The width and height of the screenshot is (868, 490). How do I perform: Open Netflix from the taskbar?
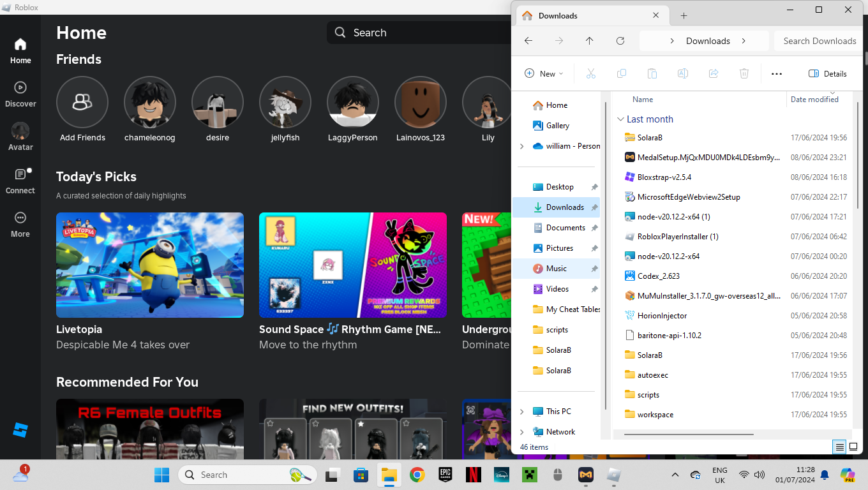tap(473, 475)
